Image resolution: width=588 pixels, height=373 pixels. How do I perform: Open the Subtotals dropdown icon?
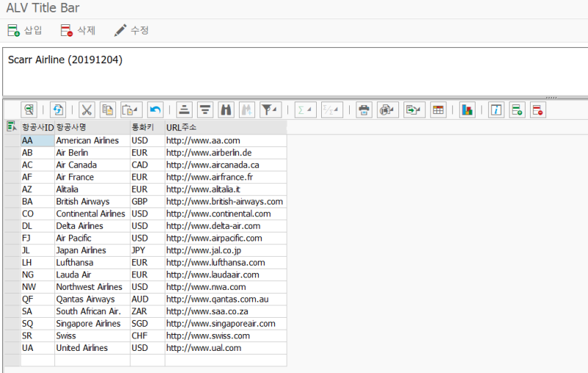[332, 110]
